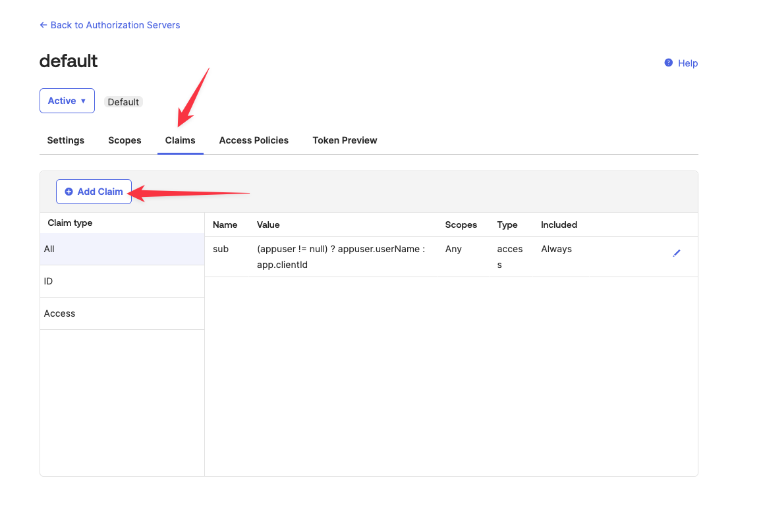Image resolution: width=763 pixels, height=532 pixels.
Task: Click the sub claim name cell
Action: [x=221, y=249]
